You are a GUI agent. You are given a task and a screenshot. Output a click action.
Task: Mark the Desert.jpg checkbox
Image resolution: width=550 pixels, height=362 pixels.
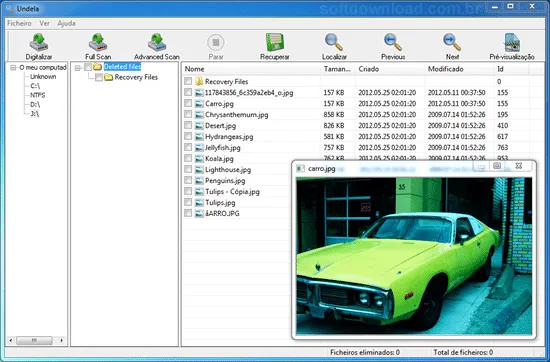click(x=188, y=125)
